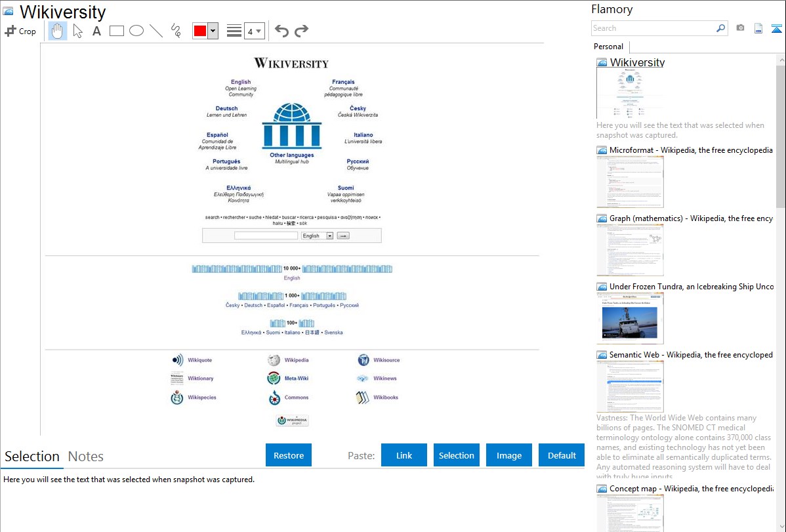The width and height of the screenshot is (786, 532).
Task: Select the Semantic Web thumbnail
Action: [630, 386]
